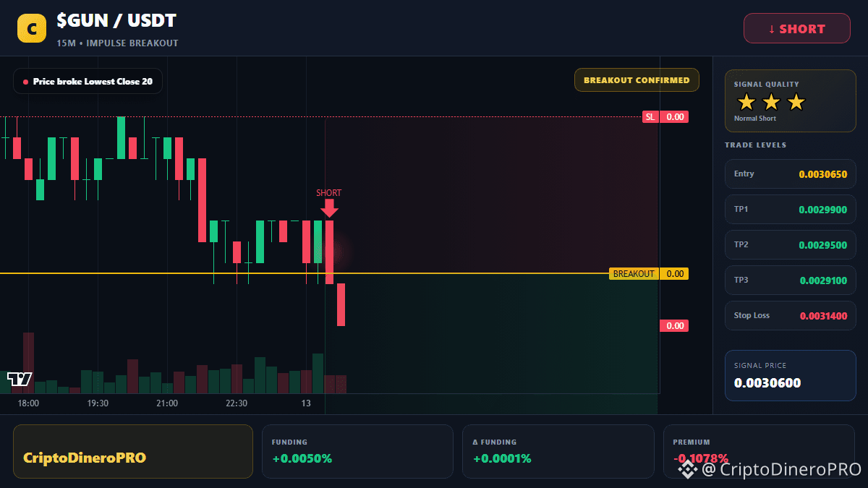Click the 22:30 time axis label
The image size is (868, 488).
tap(236, 403)
